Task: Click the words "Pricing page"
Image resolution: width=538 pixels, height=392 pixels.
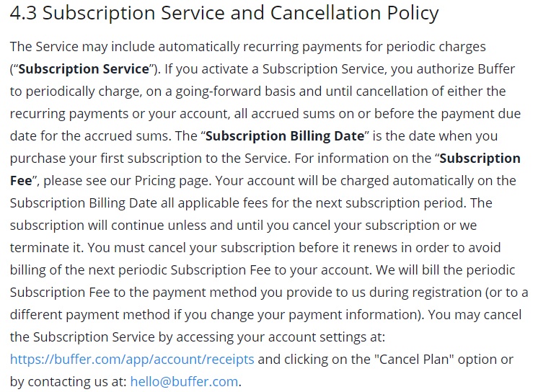Action: 172,181
